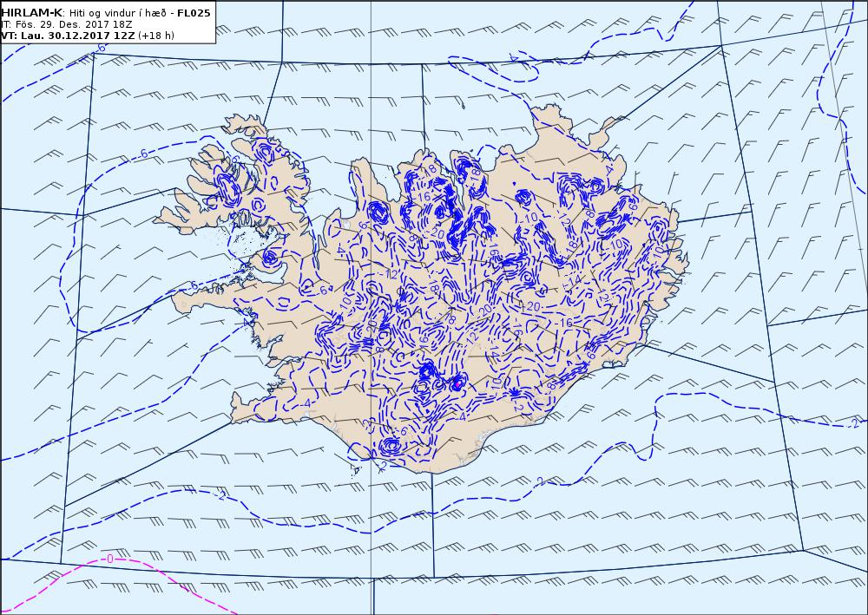Click the IT: Fös. 29. Des. 2017 18Z line
The width and height of the screenshot is (868, 615).
[67, 25]
